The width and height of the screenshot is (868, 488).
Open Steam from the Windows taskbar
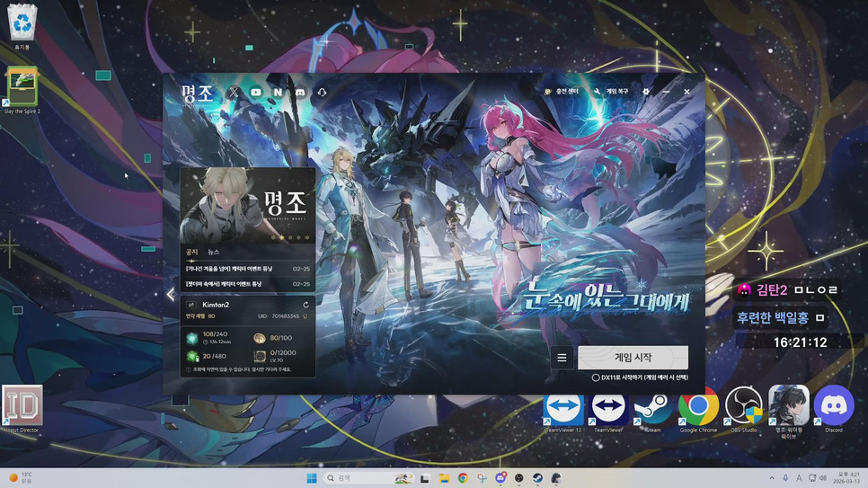(537, 478)
